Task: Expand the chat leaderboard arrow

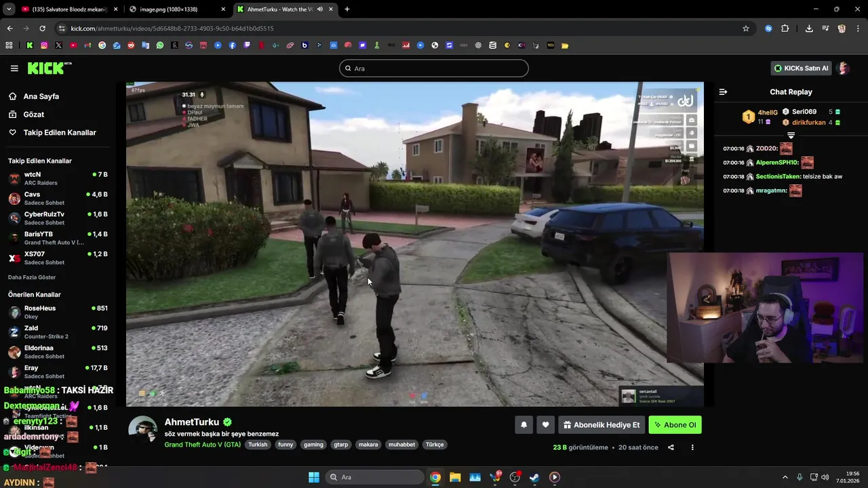Action: (x=791, y=136)
